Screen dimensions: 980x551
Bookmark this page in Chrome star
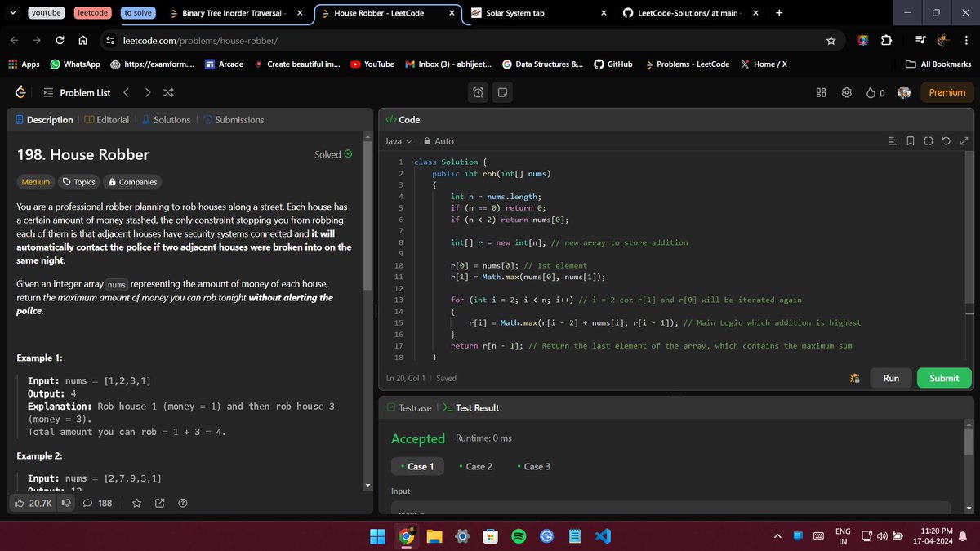(831, 41)
